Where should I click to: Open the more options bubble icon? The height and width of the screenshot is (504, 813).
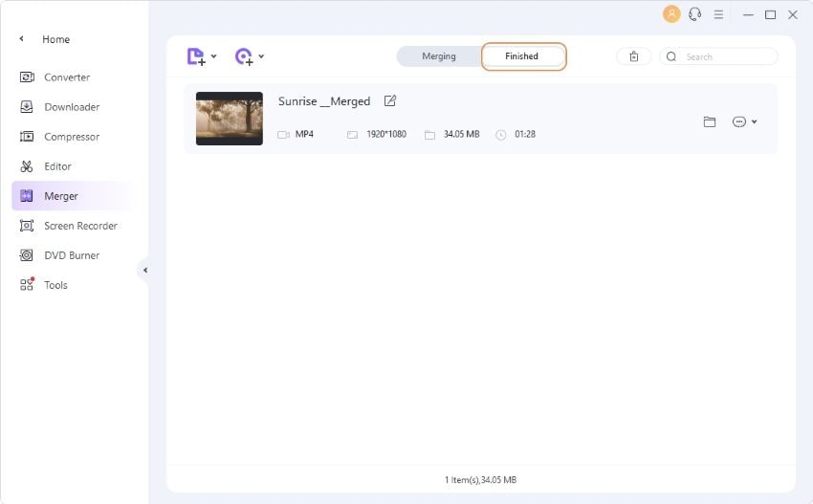(x=738, y=121)
